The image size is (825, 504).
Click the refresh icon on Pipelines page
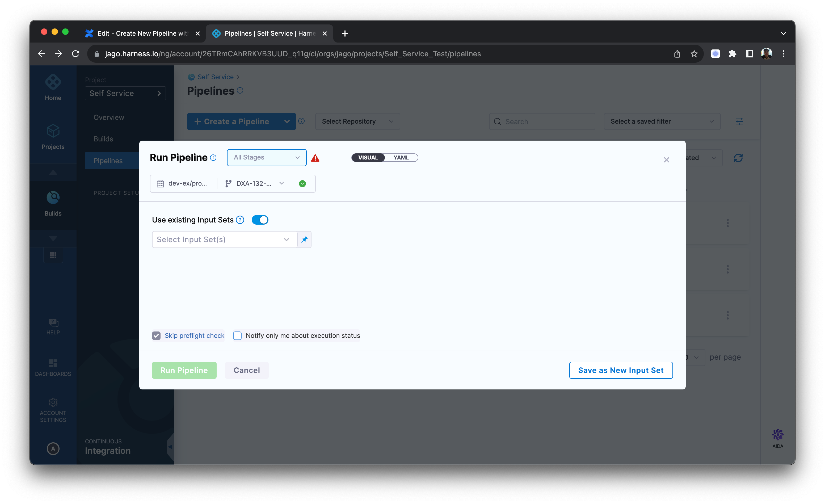point(738,158)
